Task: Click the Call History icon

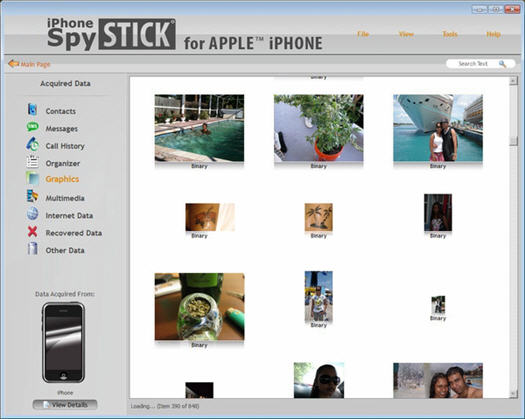Action: 32,144
